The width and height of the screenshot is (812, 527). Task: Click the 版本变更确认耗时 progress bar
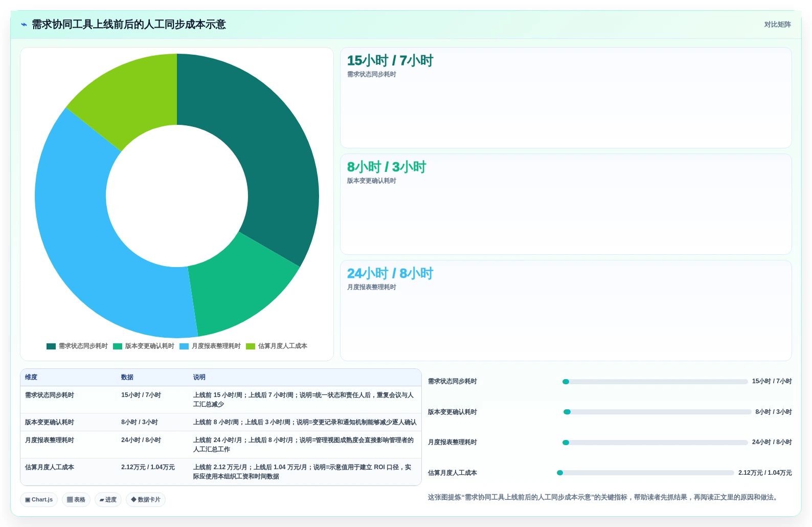coord(658,412)
